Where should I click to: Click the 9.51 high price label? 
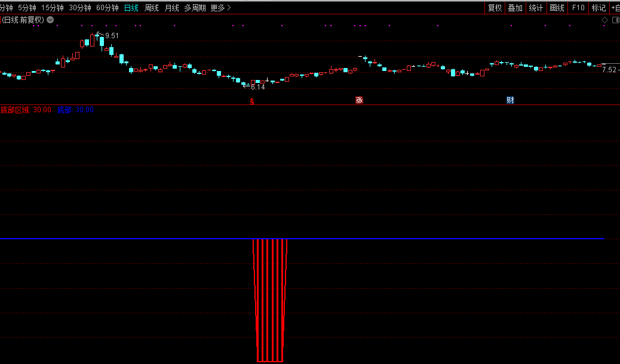click(112, 36)
